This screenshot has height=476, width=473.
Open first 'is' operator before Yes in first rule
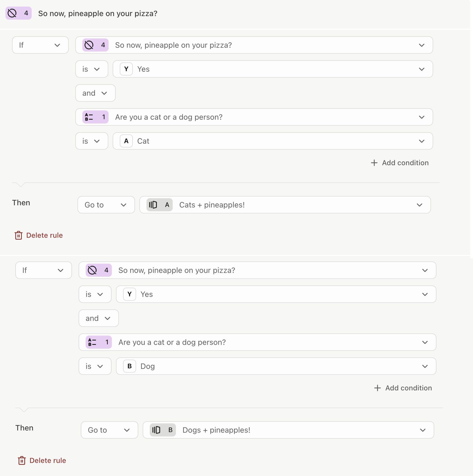92,69
